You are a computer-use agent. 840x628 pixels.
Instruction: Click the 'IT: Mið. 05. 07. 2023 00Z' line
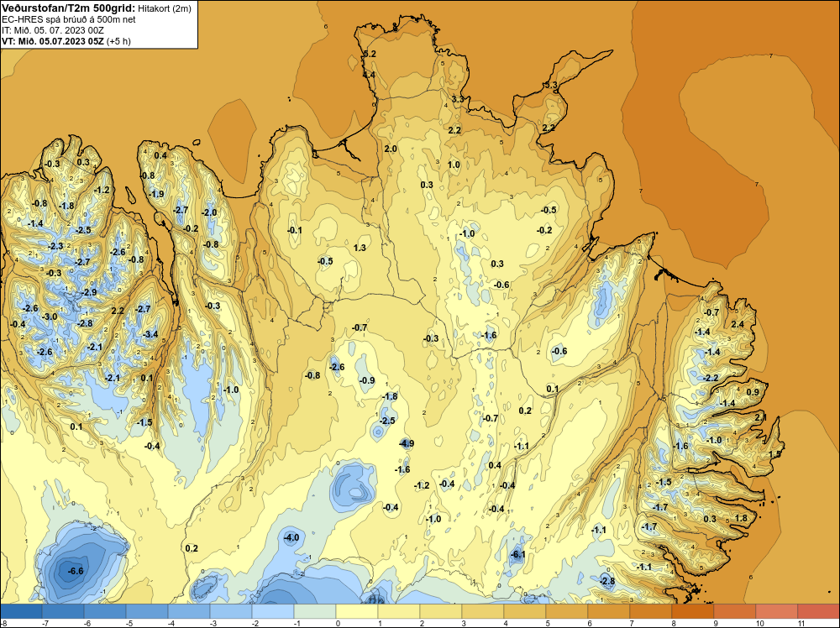pyautogui.click(x=52, y=30)
